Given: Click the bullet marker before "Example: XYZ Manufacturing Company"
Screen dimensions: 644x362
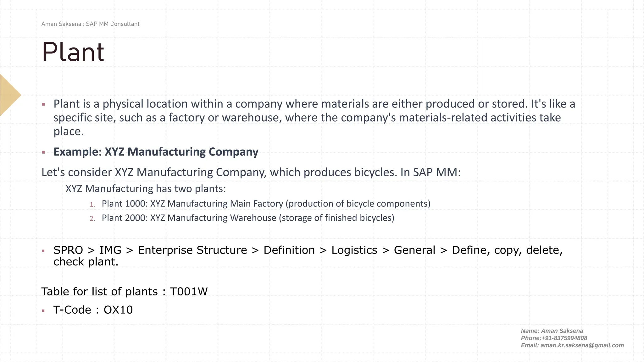Looking at the screenshot, I should pyautogui.click(x=44, y=152).
